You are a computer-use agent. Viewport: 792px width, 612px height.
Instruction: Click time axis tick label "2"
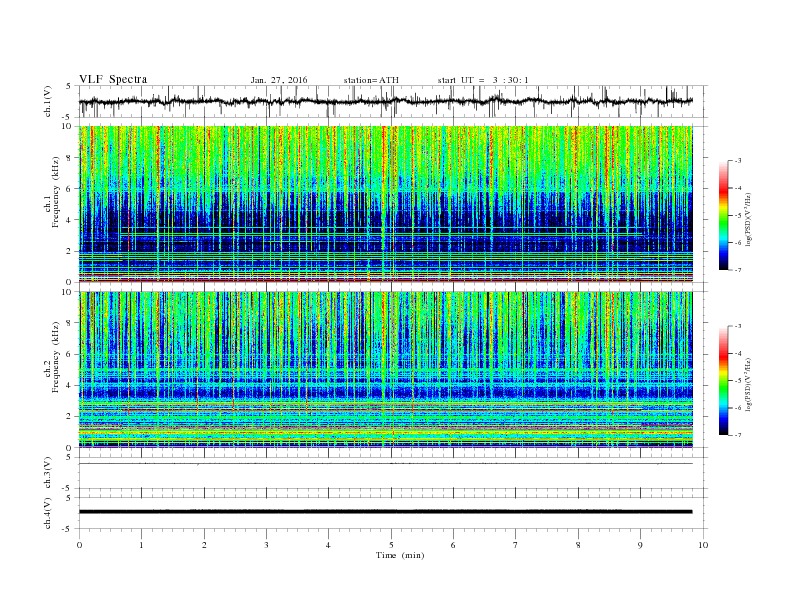[204, 545]
